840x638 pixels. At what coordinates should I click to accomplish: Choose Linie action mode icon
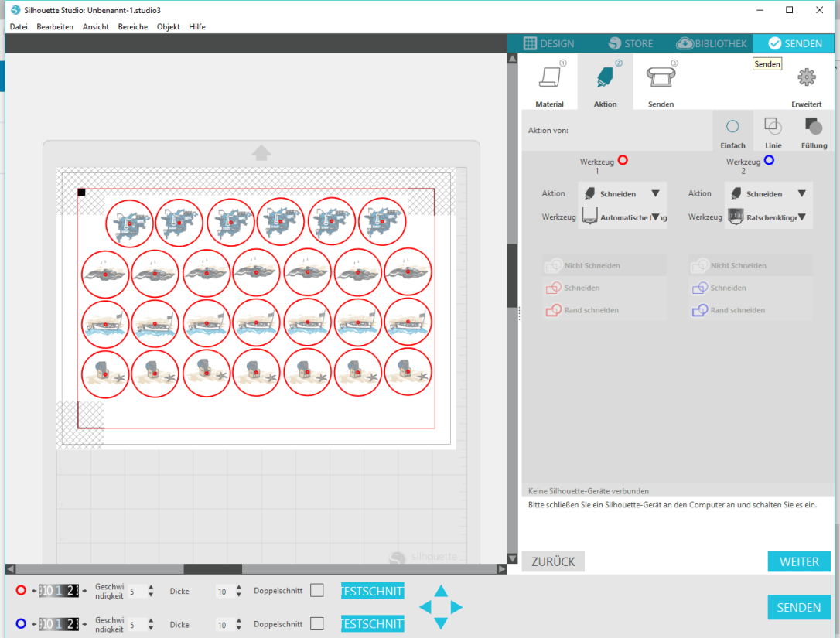pos(773,128)
